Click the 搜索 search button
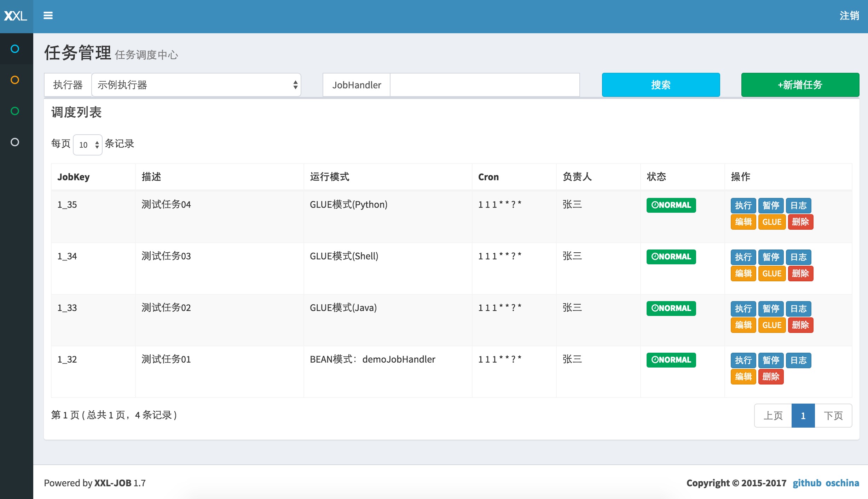This screenshot has width=868, height=499. [660, 84]
